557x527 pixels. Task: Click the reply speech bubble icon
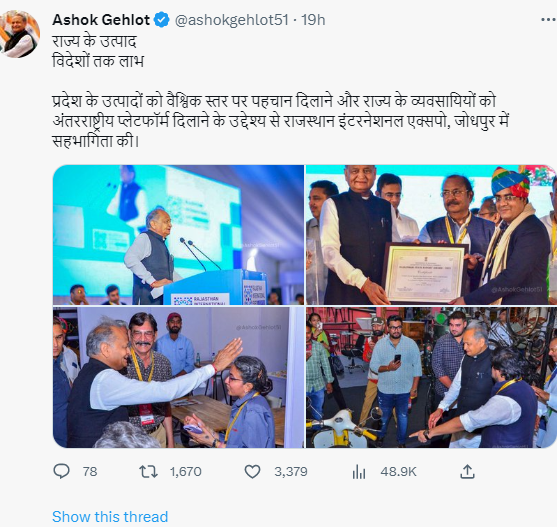61,472
